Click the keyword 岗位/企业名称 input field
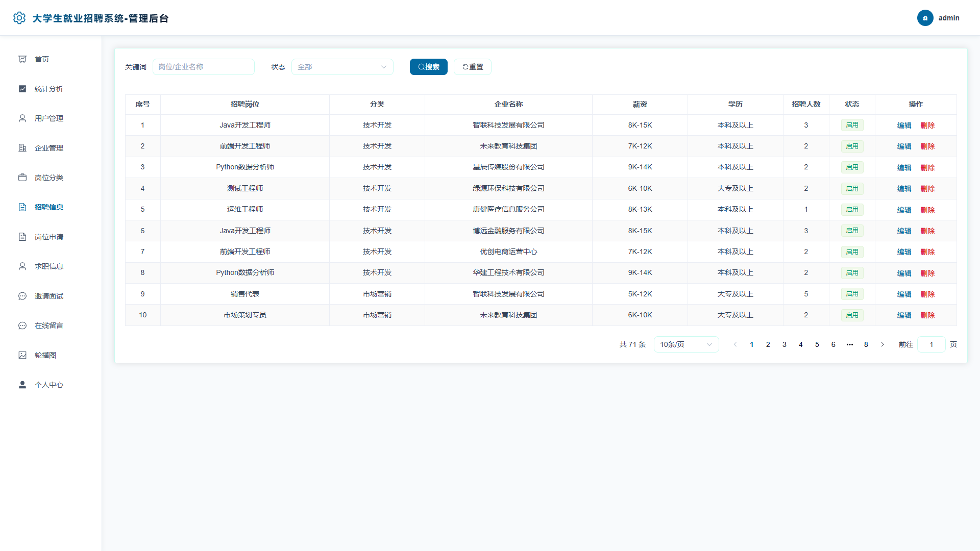Screen dimensions: 980x551 [x=204, y=67]
